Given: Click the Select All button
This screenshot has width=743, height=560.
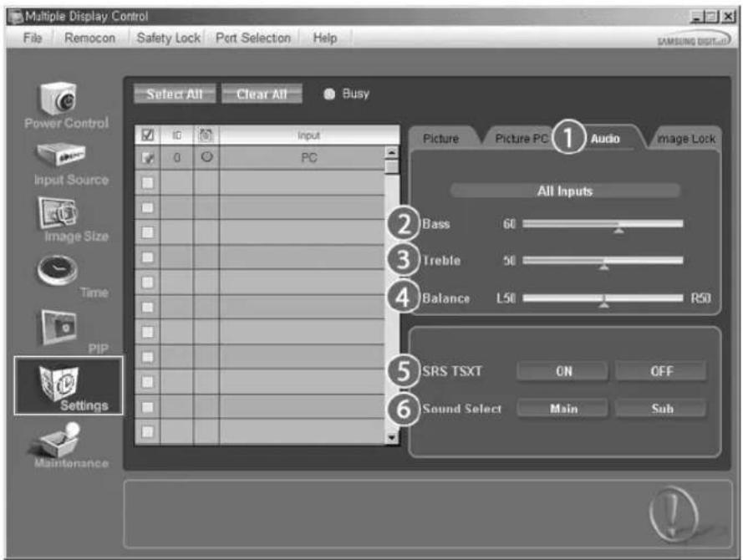Looking at the screenshot, I should (x=175, y=94).
